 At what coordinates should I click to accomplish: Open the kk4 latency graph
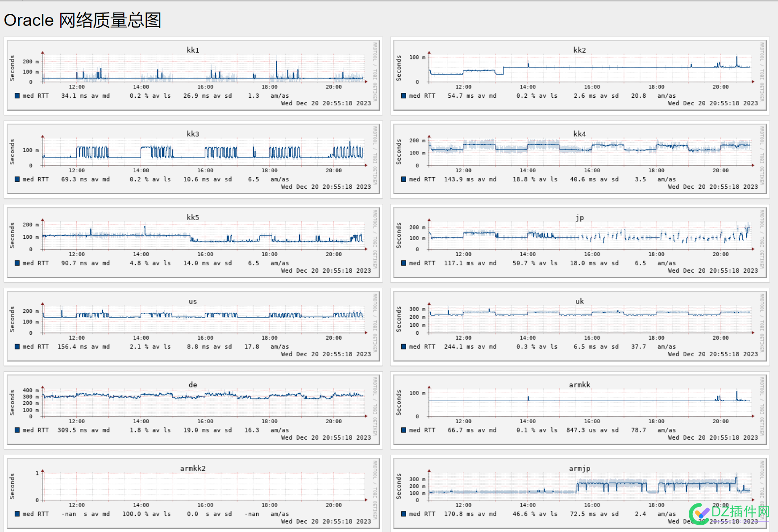(580, 160)
